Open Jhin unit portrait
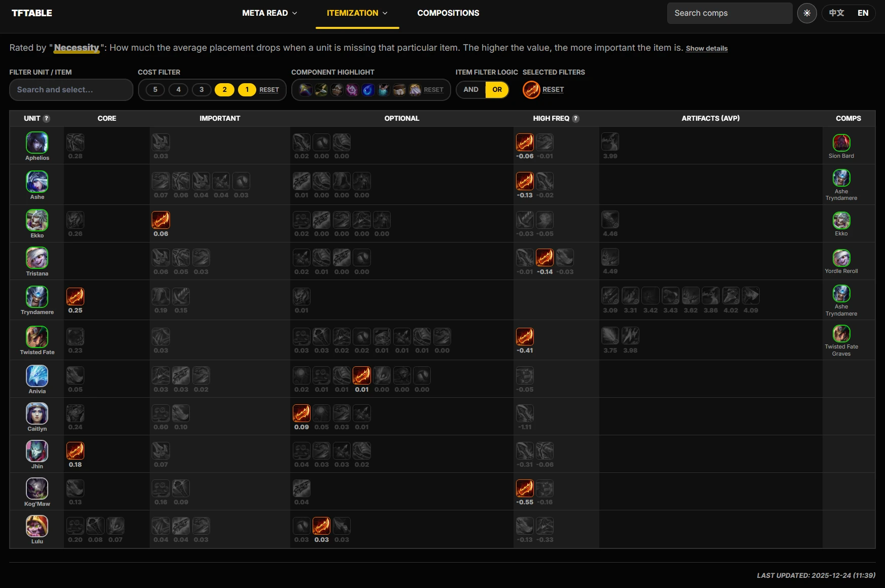The height and width of the screenshot is (588, 885). click(x=37, y=451)
